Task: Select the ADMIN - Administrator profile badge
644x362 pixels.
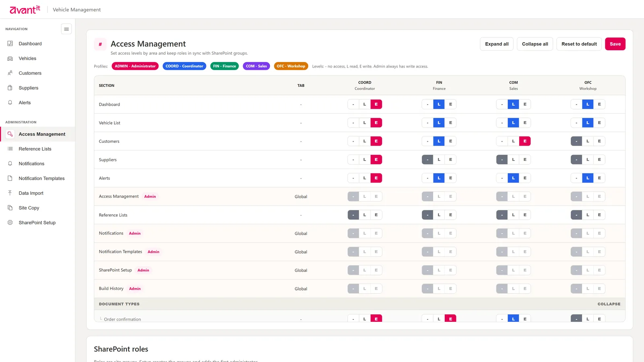Action: (135, 66)
